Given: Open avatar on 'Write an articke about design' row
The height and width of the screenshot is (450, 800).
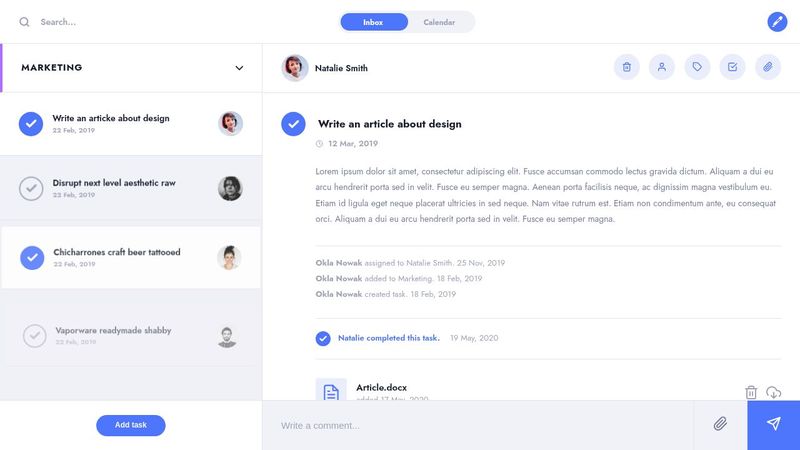Looking at the screenshot, I should (231, 123).
